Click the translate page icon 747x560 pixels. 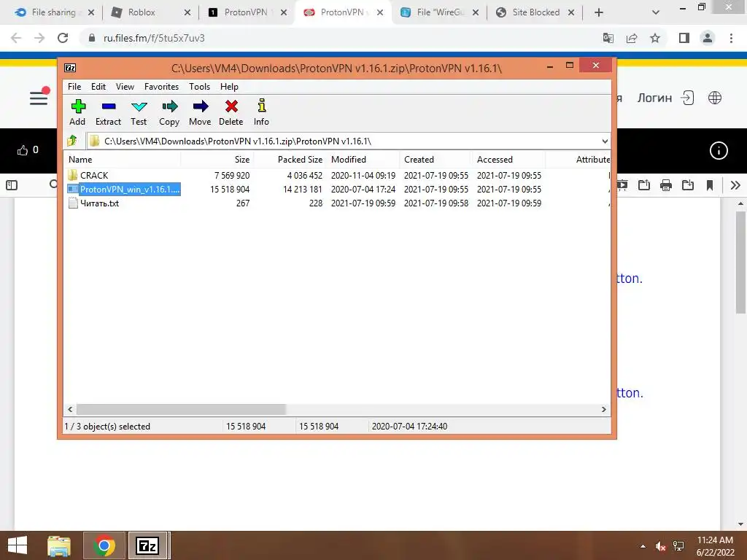coord(608,38)
